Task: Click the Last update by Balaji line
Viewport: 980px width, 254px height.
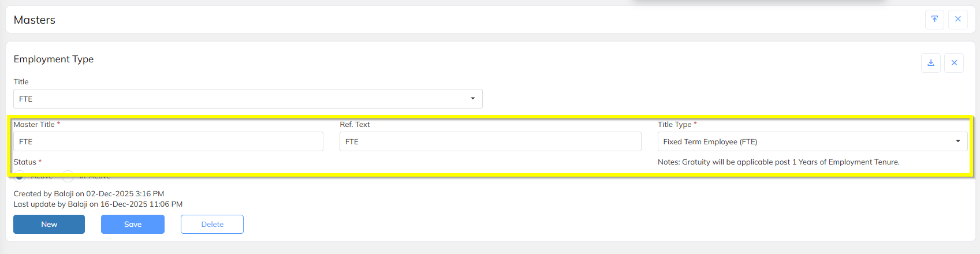Action: coord(98,204)
